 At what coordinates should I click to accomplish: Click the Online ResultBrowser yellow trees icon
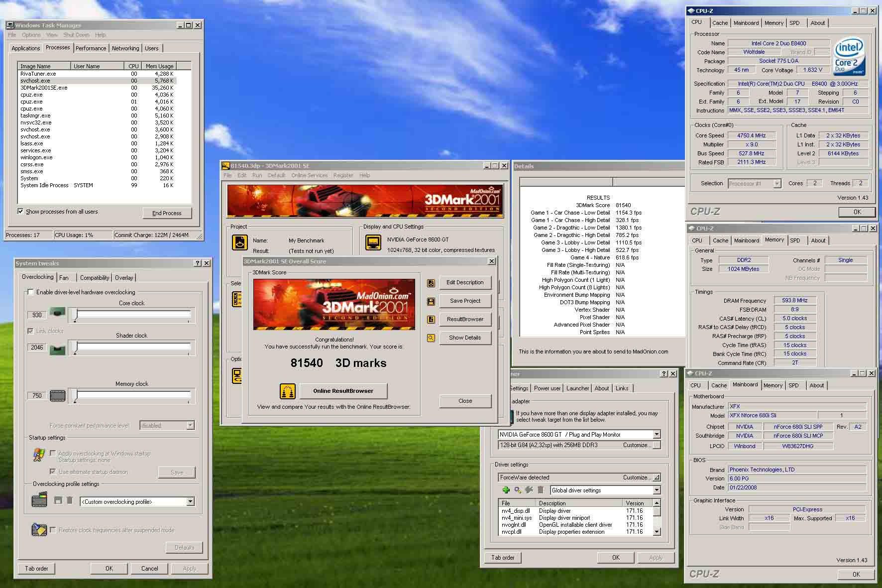point(287,391)
